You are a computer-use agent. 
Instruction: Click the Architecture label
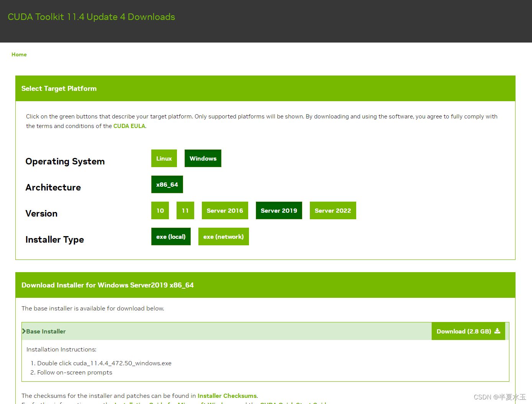53,187
